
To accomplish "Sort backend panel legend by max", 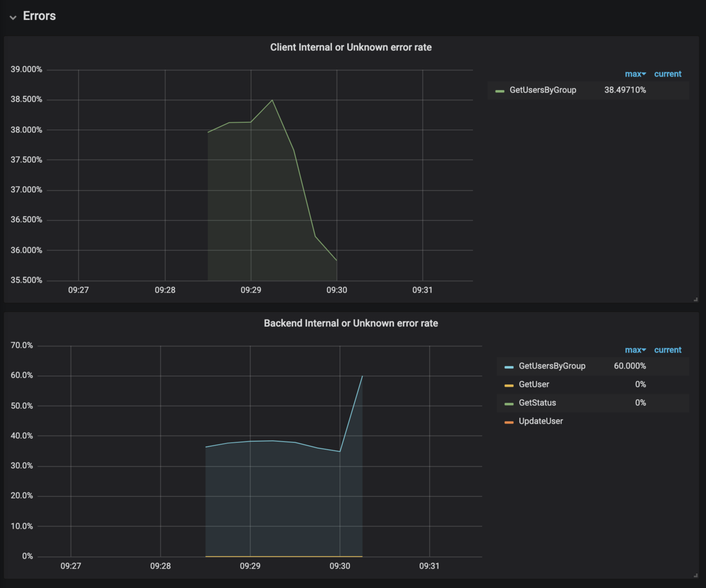I will click(x=635, y=350).
